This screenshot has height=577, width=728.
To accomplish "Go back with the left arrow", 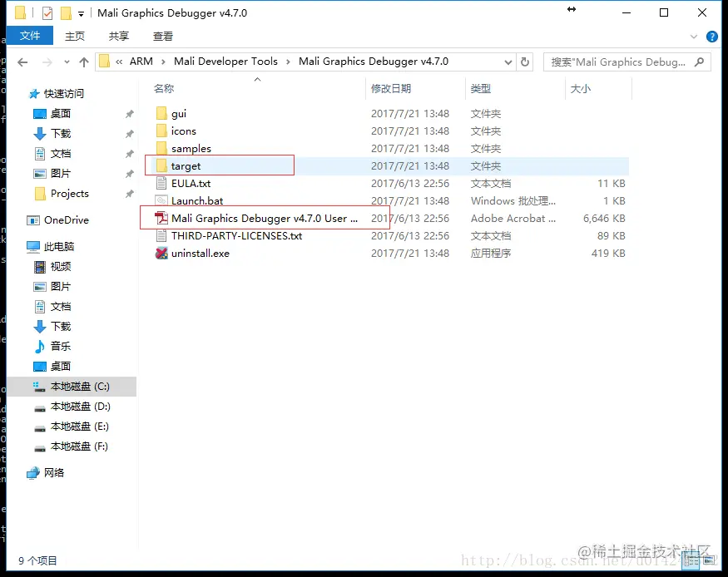I will tap(22, 62).
